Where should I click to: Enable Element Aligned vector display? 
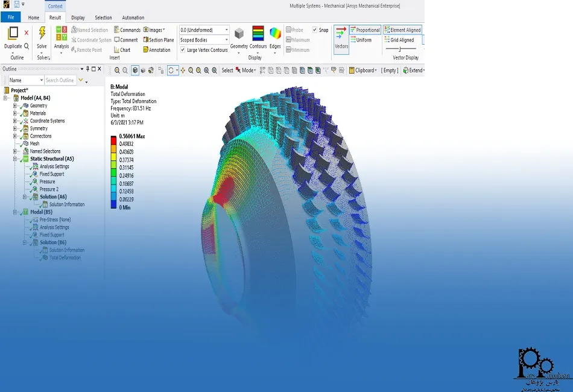[402, 30]
